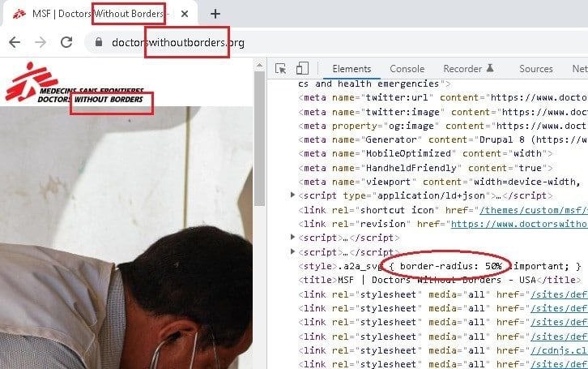This screenshot has height=369, width=588.
Task: Open a new tab with plus button
Action: coord(215,14)
